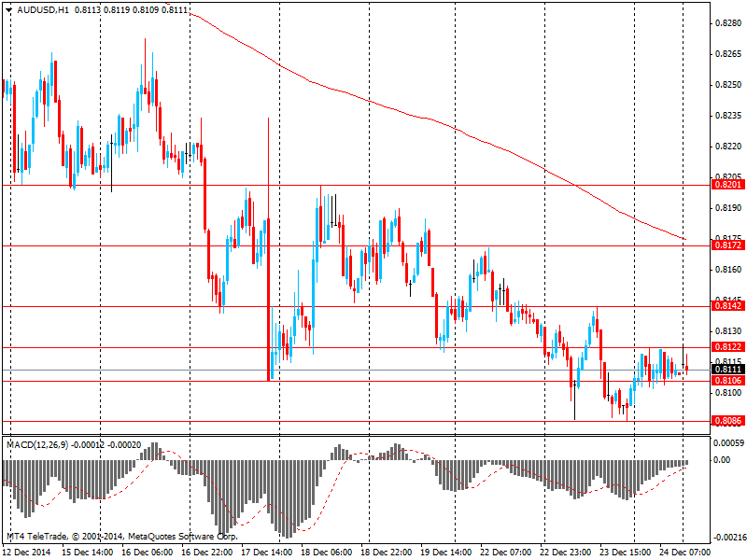Click the 12 Dec 2014 date label

(x=27, y=553)
